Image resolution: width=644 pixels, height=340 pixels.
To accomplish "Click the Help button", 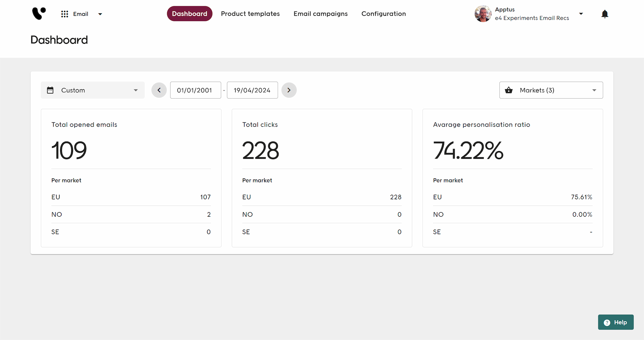I will pyautogui.click(x=616, y=322).
